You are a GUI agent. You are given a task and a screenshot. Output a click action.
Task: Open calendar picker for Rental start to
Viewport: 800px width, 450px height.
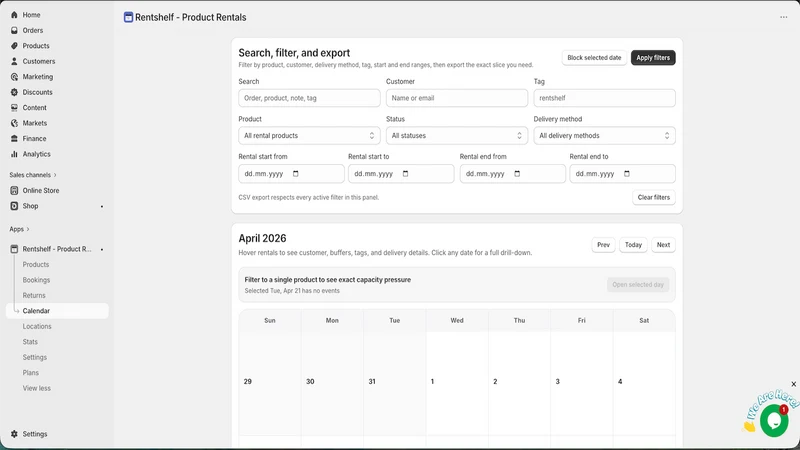(x=406, y=174)
